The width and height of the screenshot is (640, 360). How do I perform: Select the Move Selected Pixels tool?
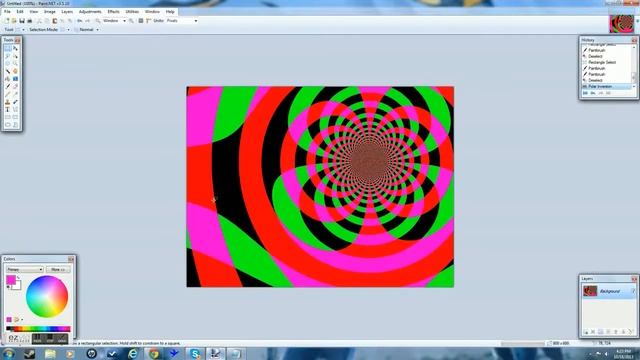coord(15,48)
